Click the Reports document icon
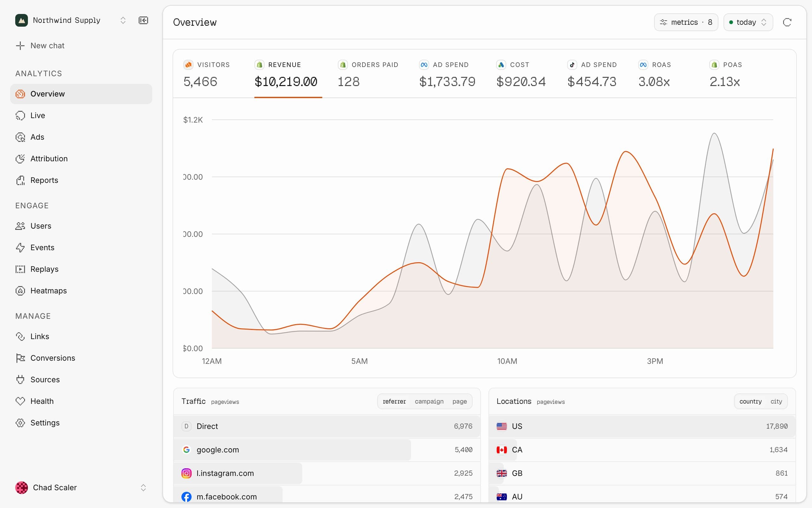812x508 pixels. coord(21,180)
